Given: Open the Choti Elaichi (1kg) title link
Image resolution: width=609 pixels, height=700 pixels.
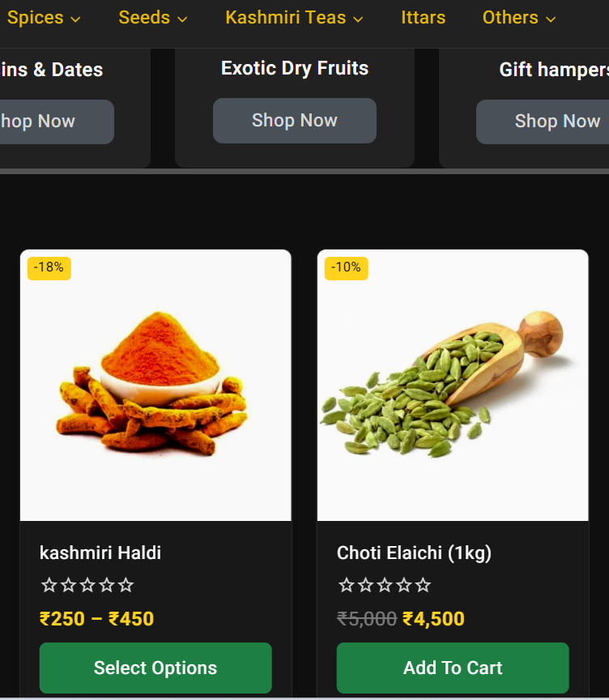Looking at the screenshot, I should (x=414, y=553).
